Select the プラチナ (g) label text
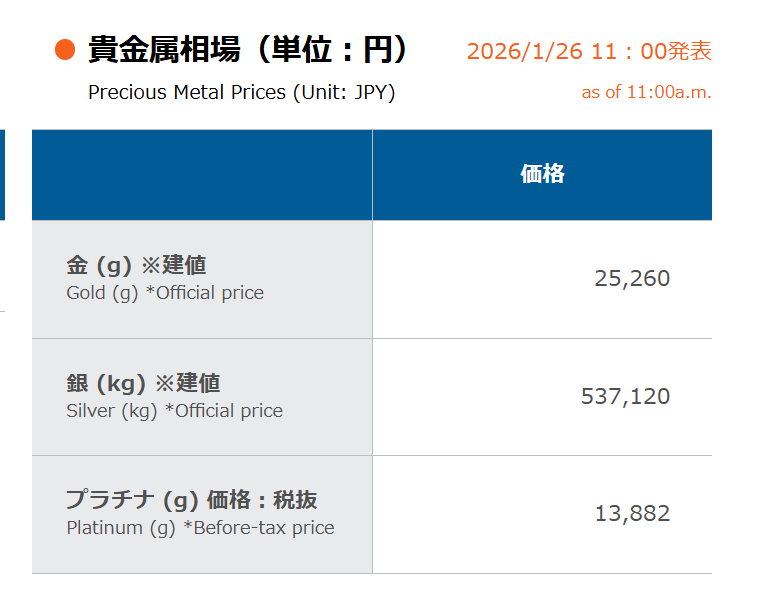Screen dimensions: 766x594 click(x=132, y=500)
